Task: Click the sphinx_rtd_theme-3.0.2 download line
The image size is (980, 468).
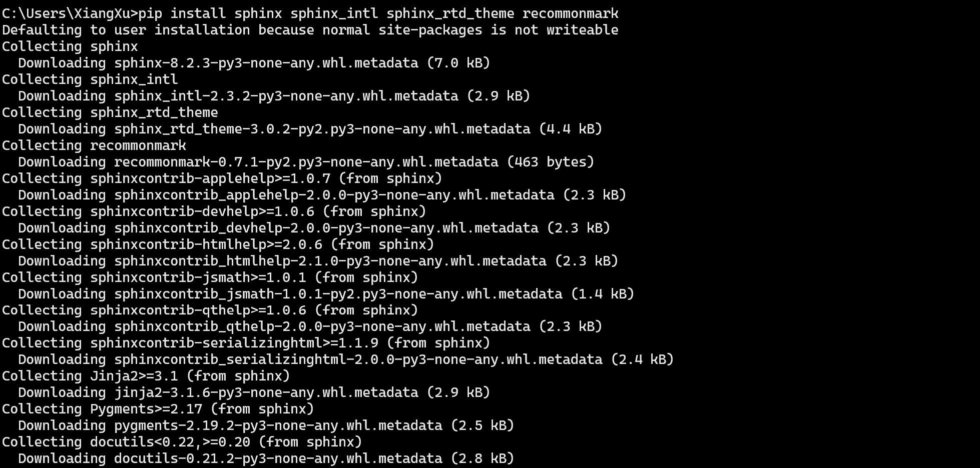Action: pyautogui.click(x=310, y=129)
